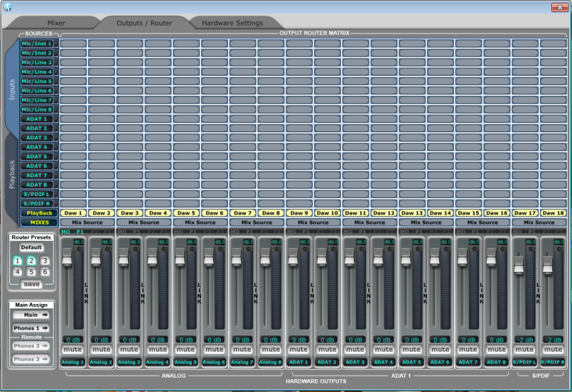Select router preset 5
The height and width of the screenshot is (392, 572).
[x=31, y=272]
